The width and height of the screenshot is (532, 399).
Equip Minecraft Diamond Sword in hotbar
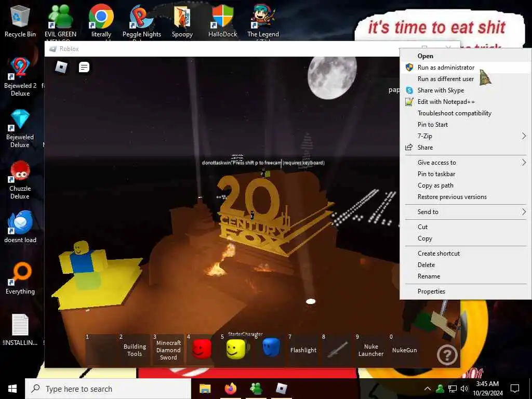(168, 350)
